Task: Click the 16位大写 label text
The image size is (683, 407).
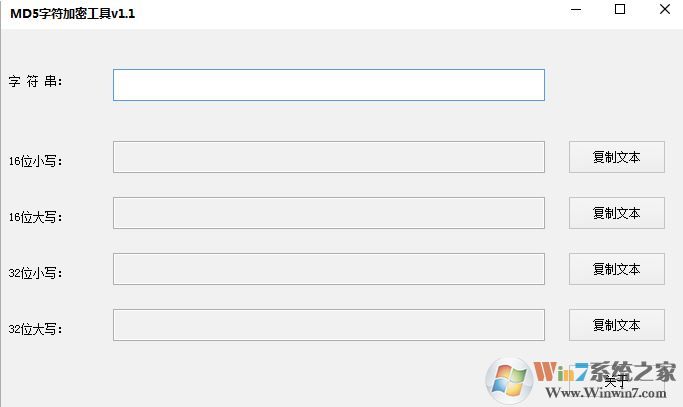Action: point(35,216)
